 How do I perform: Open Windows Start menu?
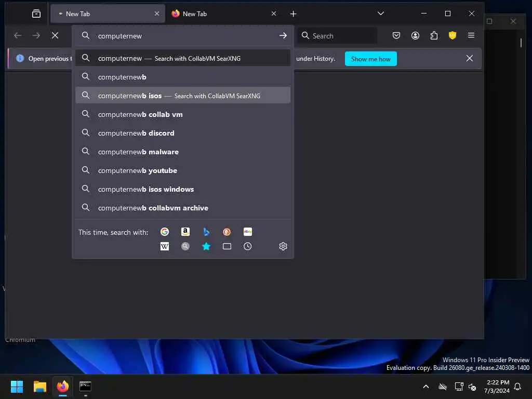pos(17,387)
